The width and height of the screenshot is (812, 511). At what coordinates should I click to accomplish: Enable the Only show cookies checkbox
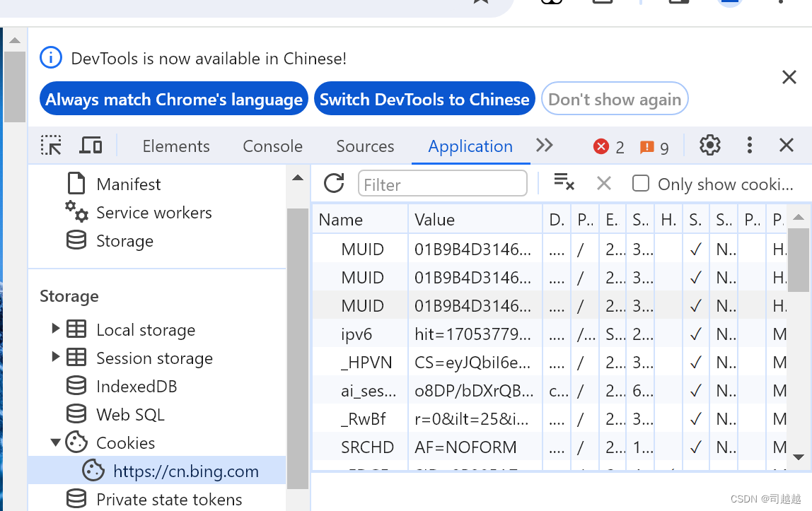point(640,183)
